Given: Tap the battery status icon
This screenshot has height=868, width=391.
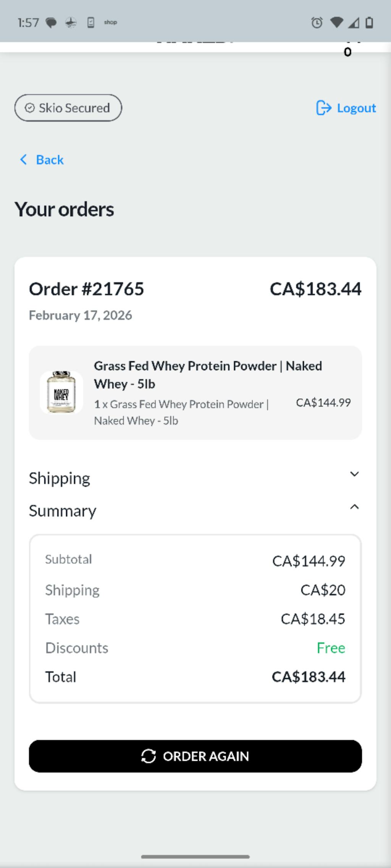Looking at the screenshot, I should tap(369, 23).
